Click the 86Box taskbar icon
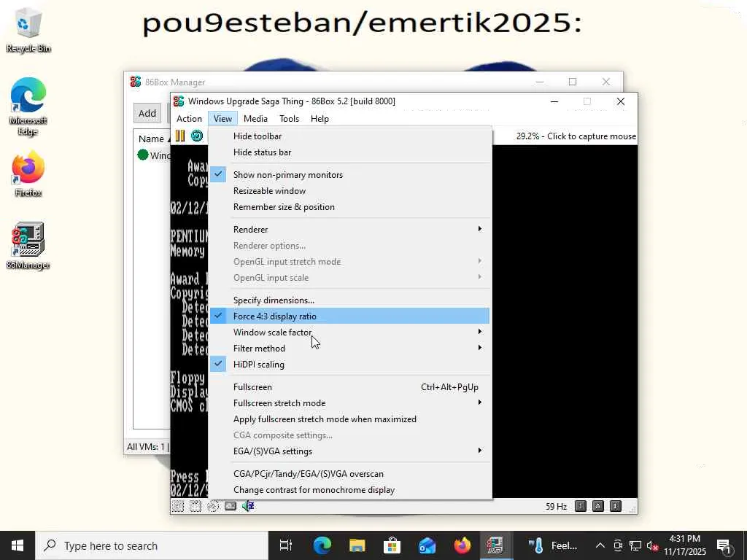The width and height of the screenshot is (747, 560). tap(495, 545)
